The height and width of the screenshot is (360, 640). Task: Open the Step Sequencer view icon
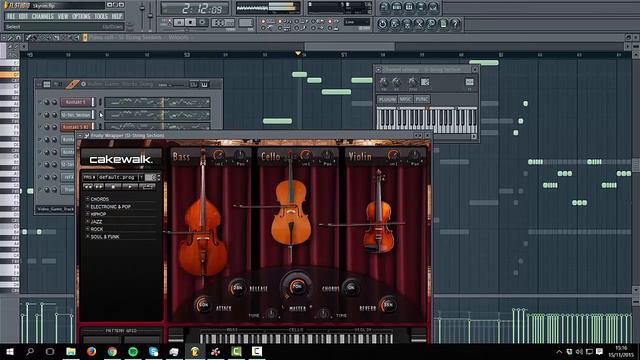[x=397, y=7]
